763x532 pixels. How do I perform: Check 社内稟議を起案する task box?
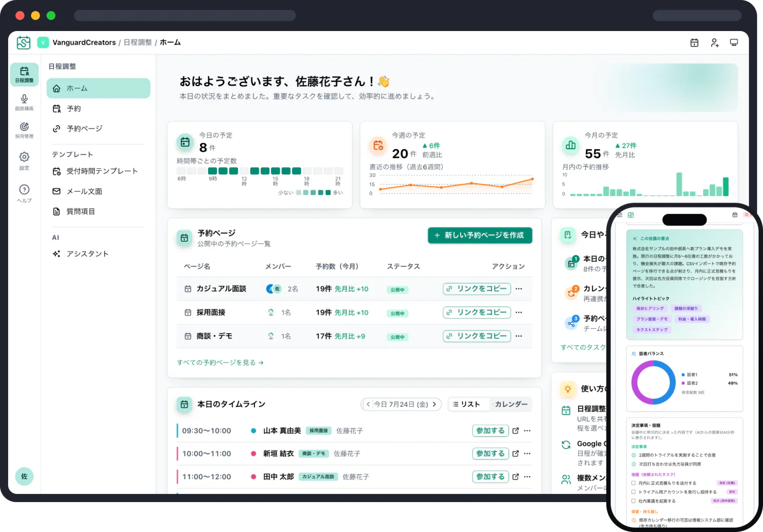point(633,501)
